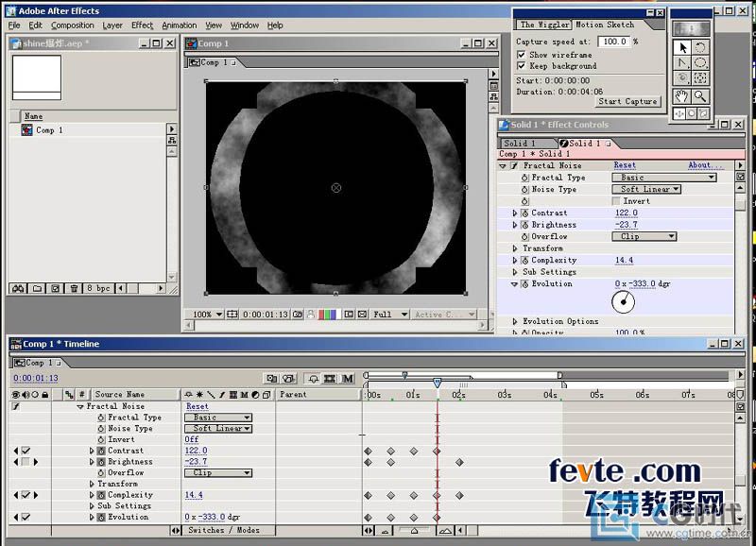
Task: Switch to The Wiggler tab
Action: pos(544,25)
